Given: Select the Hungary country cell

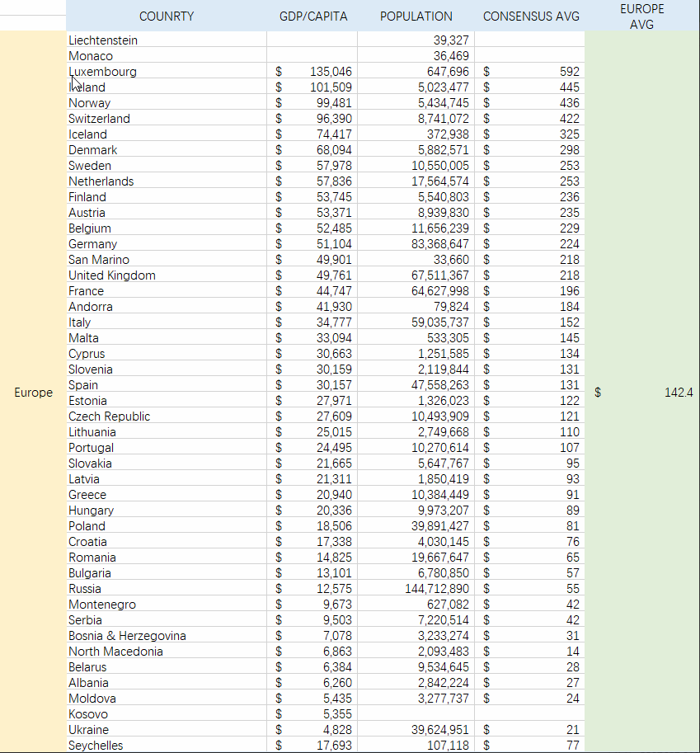Looking at the screenshot, I should (x=166, y=511).
